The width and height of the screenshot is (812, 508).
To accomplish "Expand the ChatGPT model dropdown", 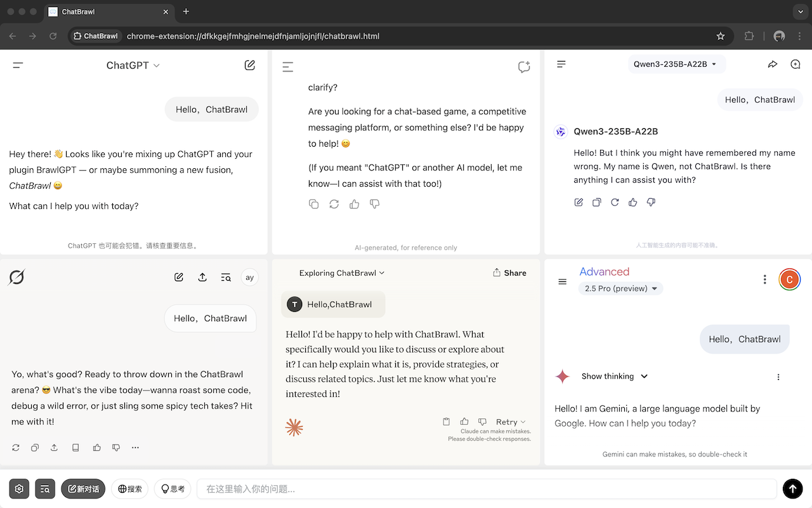I will pos(133,65).
